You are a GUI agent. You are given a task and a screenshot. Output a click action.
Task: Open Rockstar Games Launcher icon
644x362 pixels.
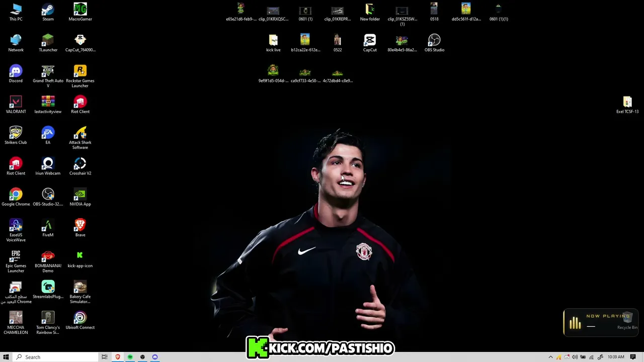[x=80, y=76]
